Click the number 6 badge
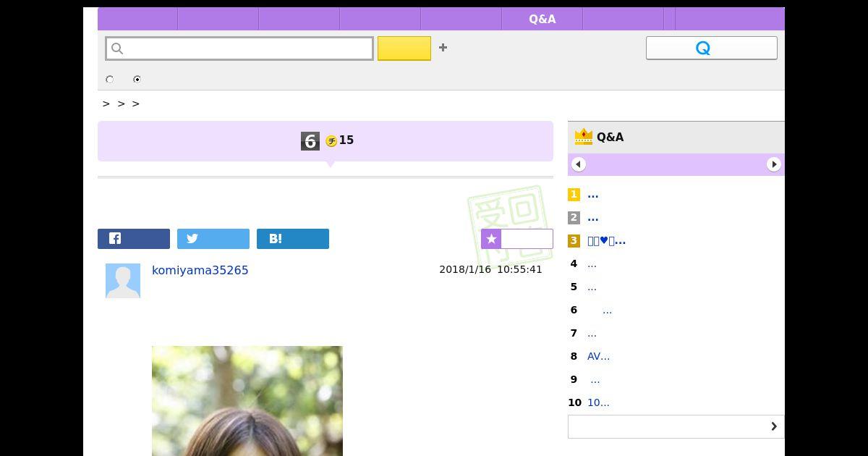The height and width of the screenshot is (456, 868). (310, 141)
